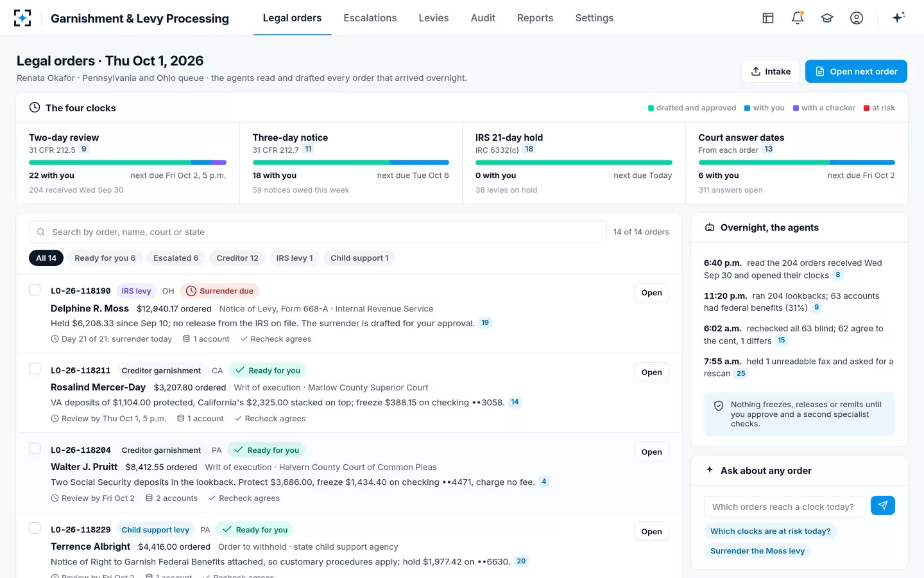The height and width of the screenshot is (578, 924).
Task: Filter orders by Ready for you 6
Action: coord(105,258)
